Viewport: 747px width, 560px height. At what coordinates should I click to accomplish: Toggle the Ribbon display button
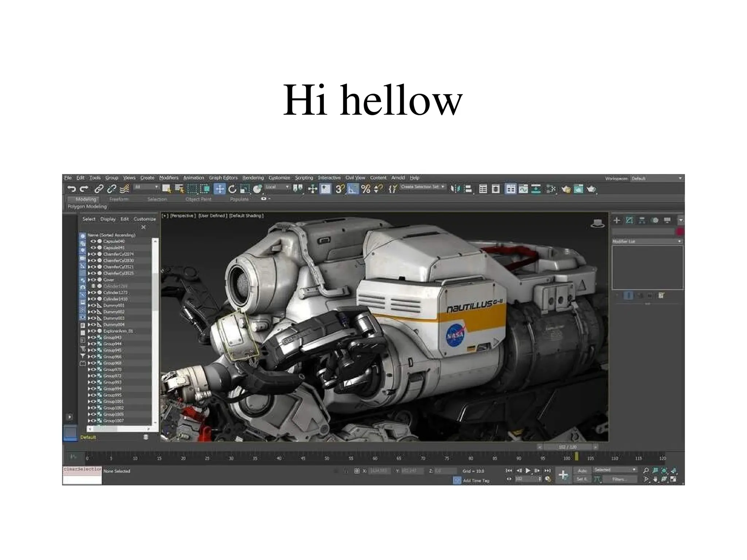pyautogui.click(x=511, y=189)
